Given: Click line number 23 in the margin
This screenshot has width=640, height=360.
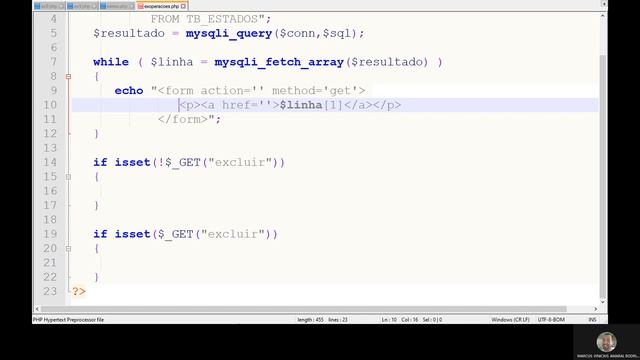Looking at the screenshot, I should [x=50, y=291].
